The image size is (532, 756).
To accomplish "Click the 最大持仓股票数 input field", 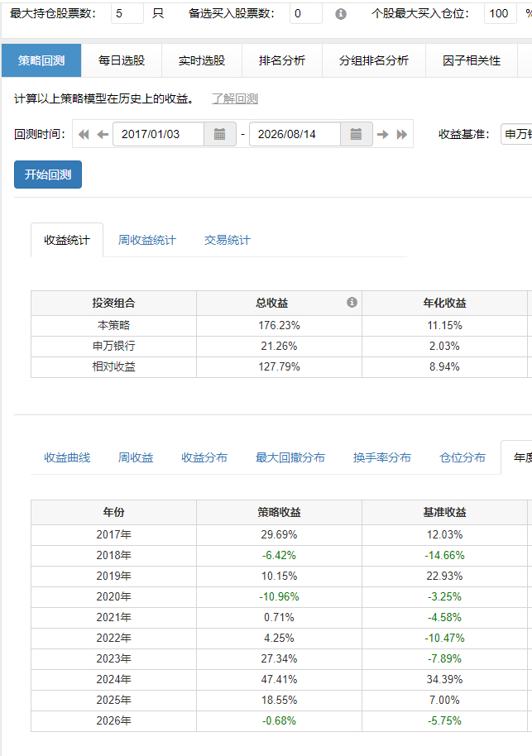I will [x=127, y=13].
